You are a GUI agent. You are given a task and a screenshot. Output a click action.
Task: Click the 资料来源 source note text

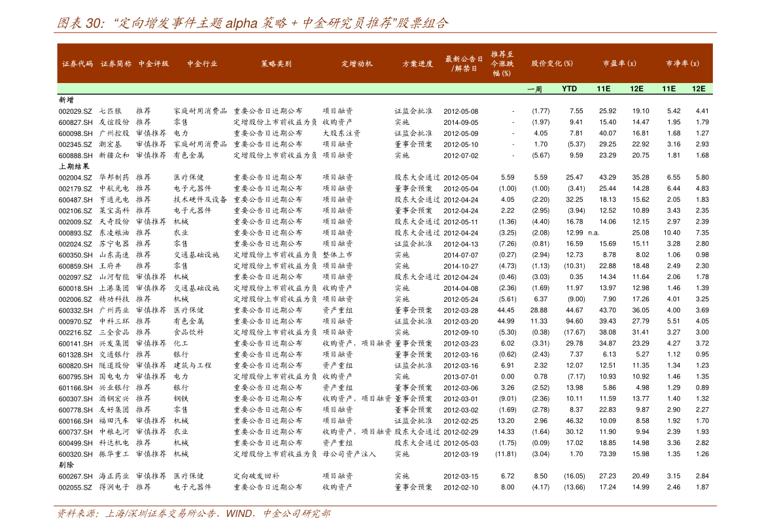(x=194, y=514)
